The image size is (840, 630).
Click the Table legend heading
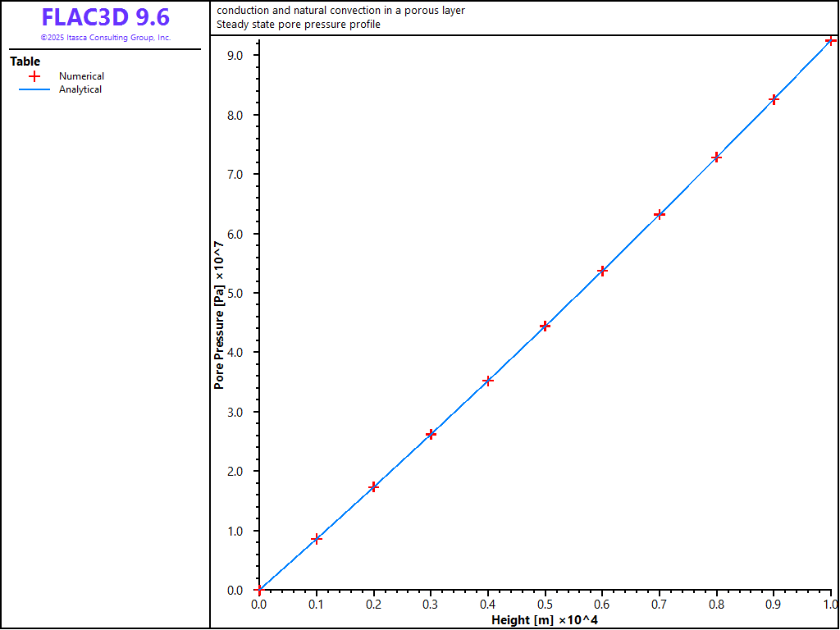click(25, 62)
